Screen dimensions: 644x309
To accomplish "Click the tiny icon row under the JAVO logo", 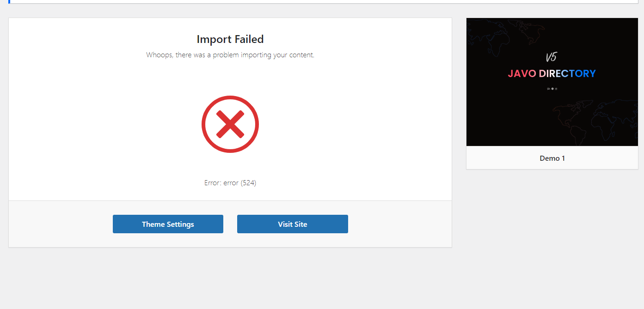I will [552, 88].
